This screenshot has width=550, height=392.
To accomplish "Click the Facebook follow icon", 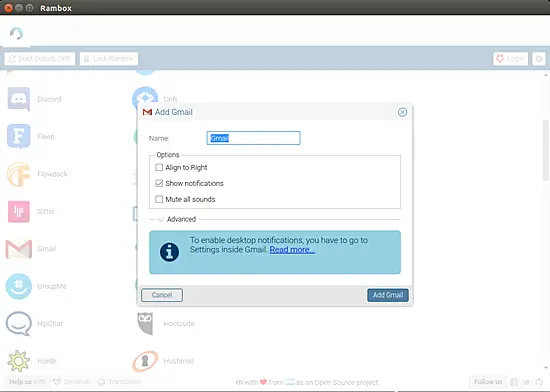I will (x=514, y=382).
